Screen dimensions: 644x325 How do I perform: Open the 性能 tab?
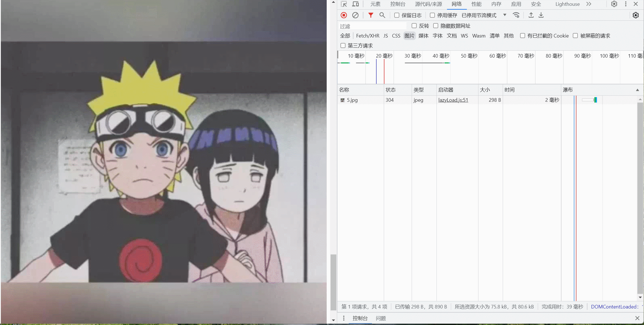[477, 4]
